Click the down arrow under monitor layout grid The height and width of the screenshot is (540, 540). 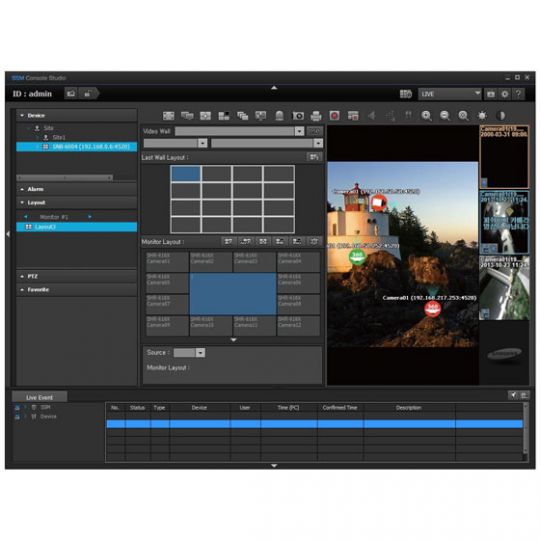(233, 340)
